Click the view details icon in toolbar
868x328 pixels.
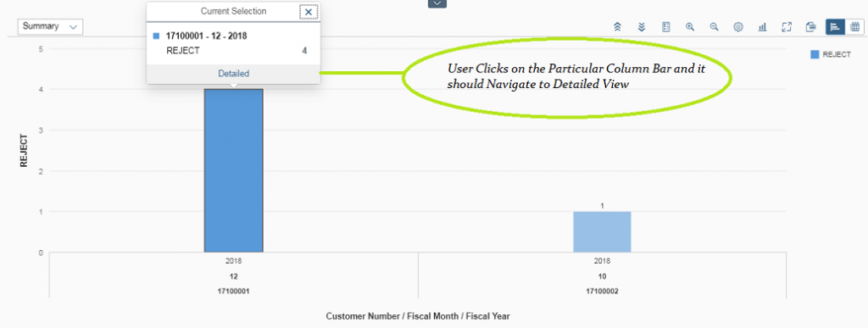(x=811, y=26)
